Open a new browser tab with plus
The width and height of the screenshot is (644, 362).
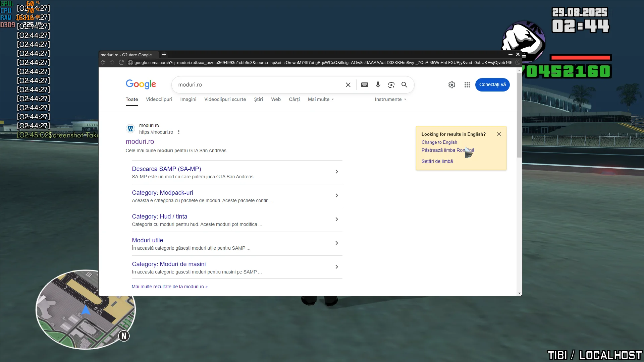[164, 54]
